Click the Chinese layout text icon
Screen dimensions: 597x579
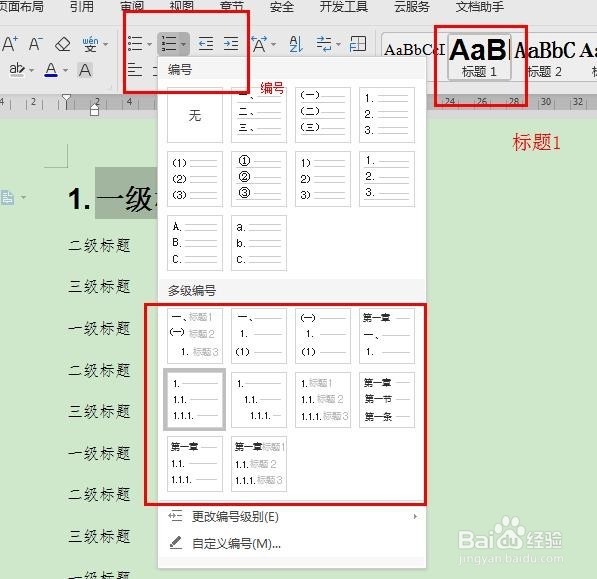(x=259, y=44)
